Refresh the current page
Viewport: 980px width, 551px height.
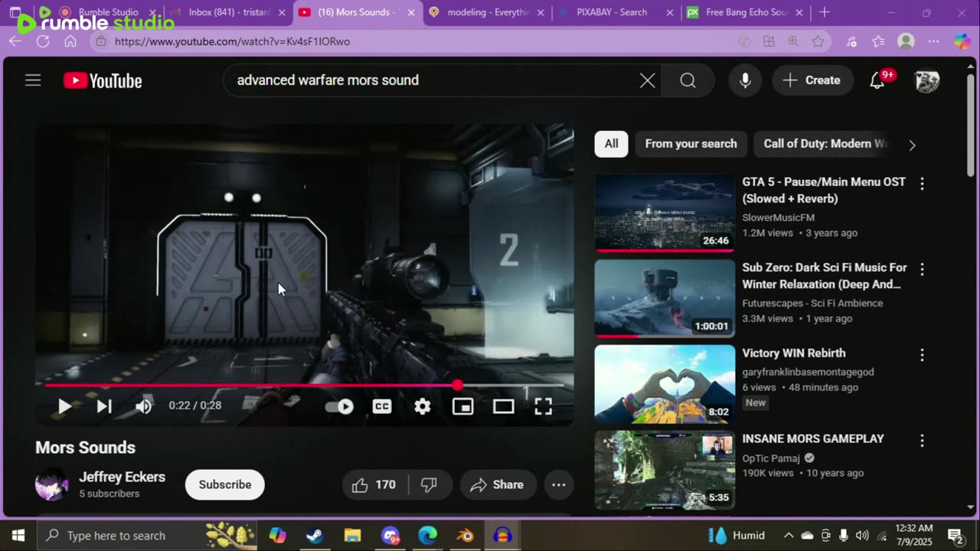(x=43, y=41)
